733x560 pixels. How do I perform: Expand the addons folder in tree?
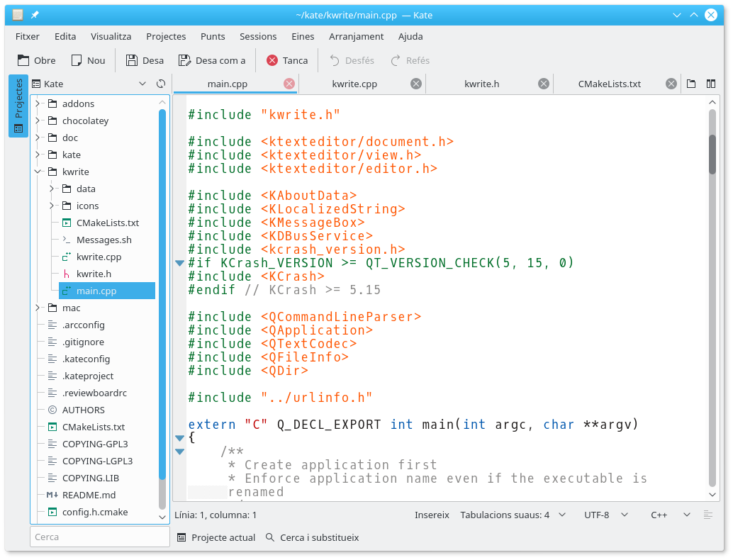[38, 103]
